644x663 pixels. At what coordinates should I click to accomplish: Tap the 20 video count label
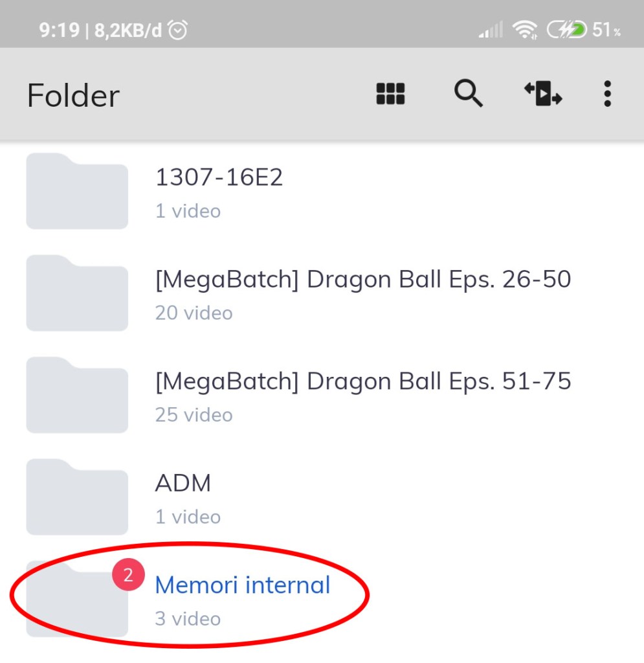point(194,313)
